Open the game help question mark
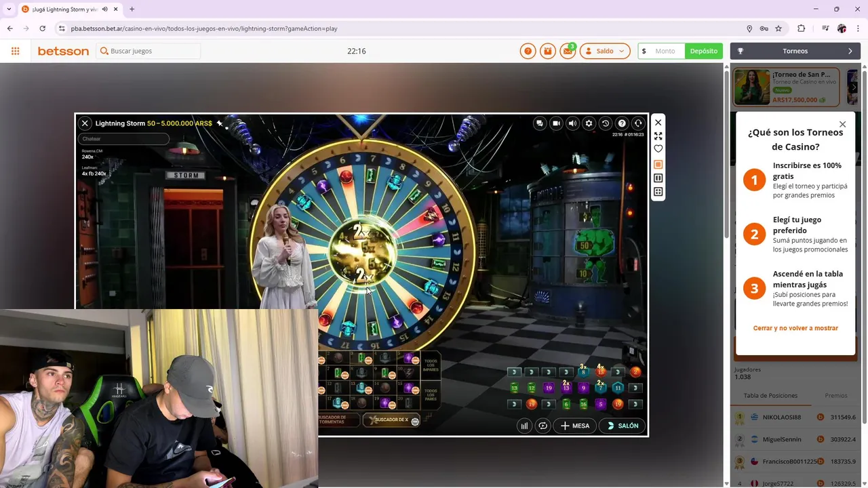The width and height of the screenshot is (868, 488). pyautogui.click(x=622, y=123)
